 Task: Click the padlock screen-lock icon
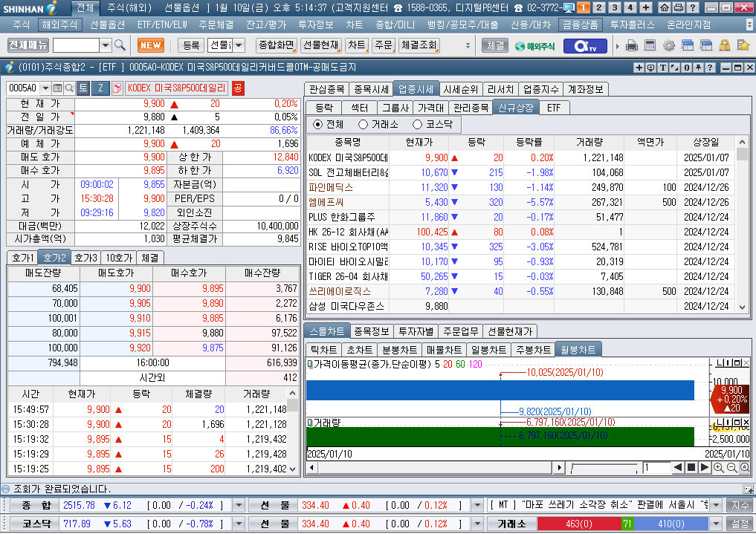click(x=725, y=46)
